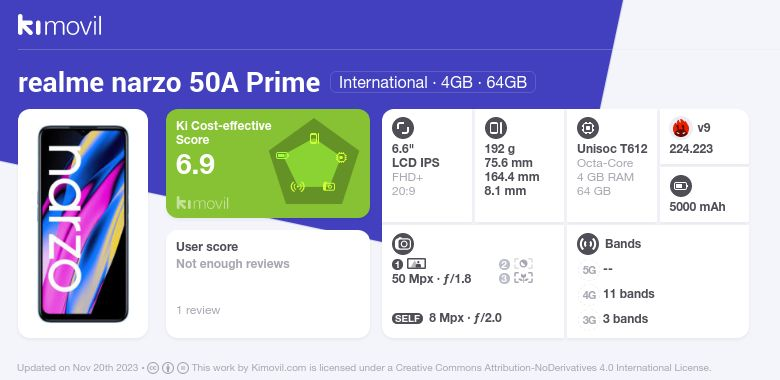Click the International 4GB 64GB variant badge
The height and width of the screenshot is (380, 780).
(433, 82)
